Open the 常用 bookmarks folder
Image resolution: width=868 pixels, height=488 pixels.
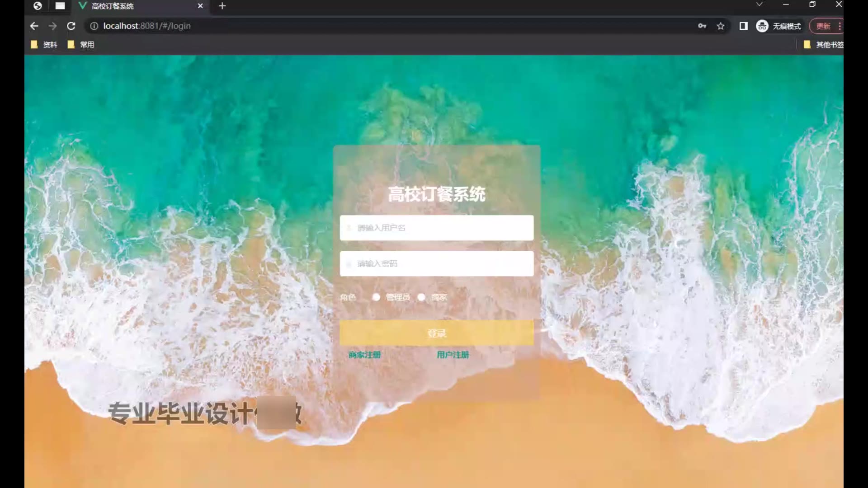[x=81, y=45]
